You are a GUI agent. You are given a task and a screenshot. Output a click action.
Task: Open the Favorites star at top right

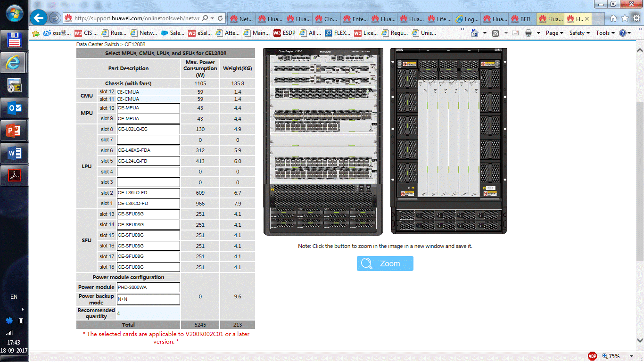[x=625, y=18]
